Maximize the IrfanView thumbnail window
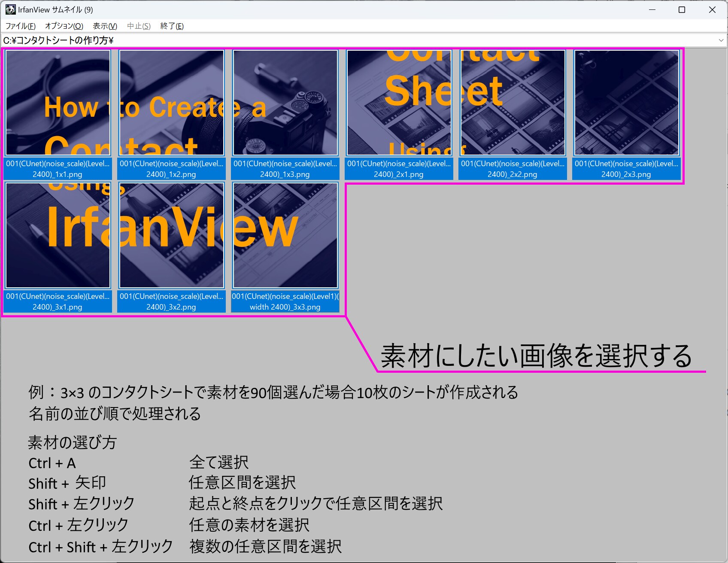Image resolution: width=728 pixels, height=563 pixels. point(682,9)
